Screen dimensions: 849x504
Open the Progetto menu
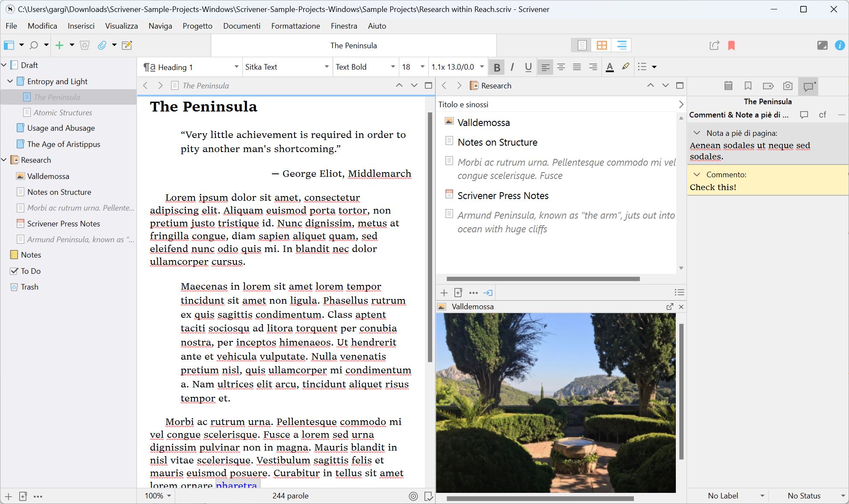(197, 26)
